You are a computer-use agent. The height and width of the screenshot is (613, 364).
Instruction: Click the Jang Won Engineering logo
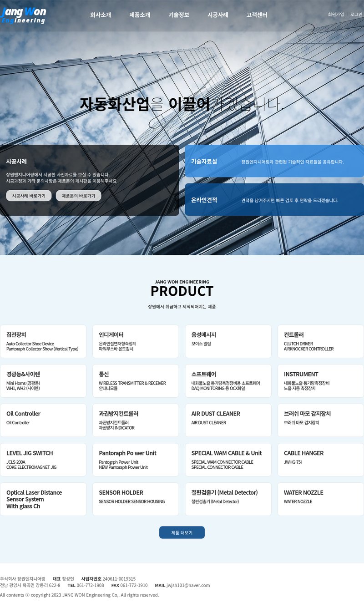tap(24, 15)
